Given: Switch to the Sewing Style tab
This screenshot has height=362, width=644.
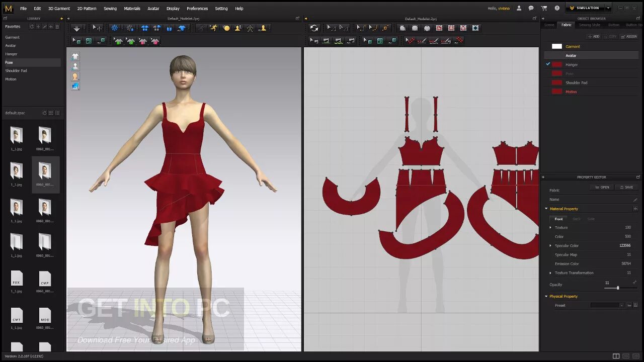Looking at the screenshot, I should (589, 25).
